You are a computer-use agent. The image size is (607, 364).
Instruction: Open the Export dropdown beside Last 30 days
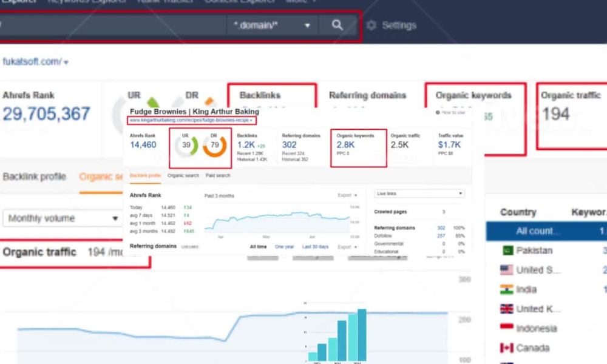(347, 247)
